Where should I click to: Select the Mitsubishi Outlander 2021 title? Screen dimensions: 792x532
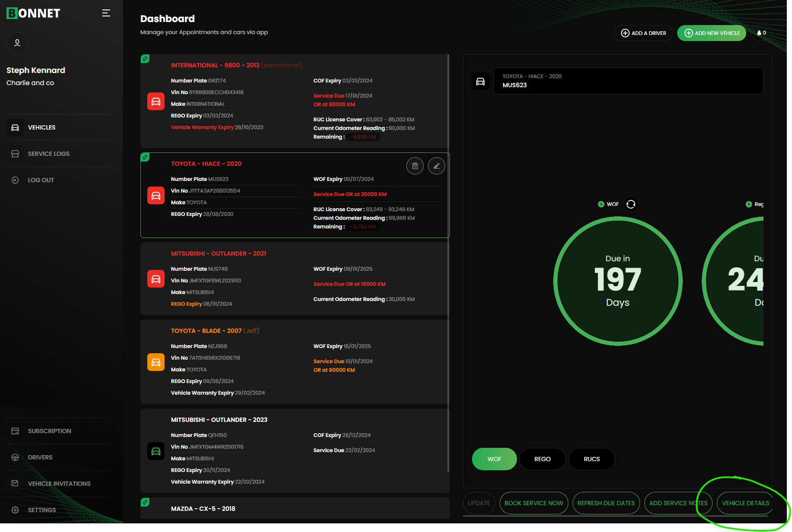click(x=219, y=253)
